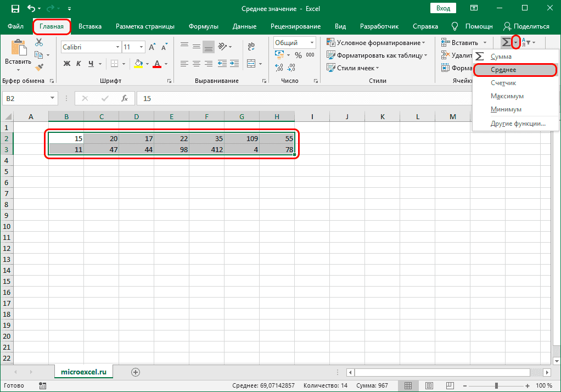
Task: Click the Save floppy disk icon
Action: [x=15, y=9]
